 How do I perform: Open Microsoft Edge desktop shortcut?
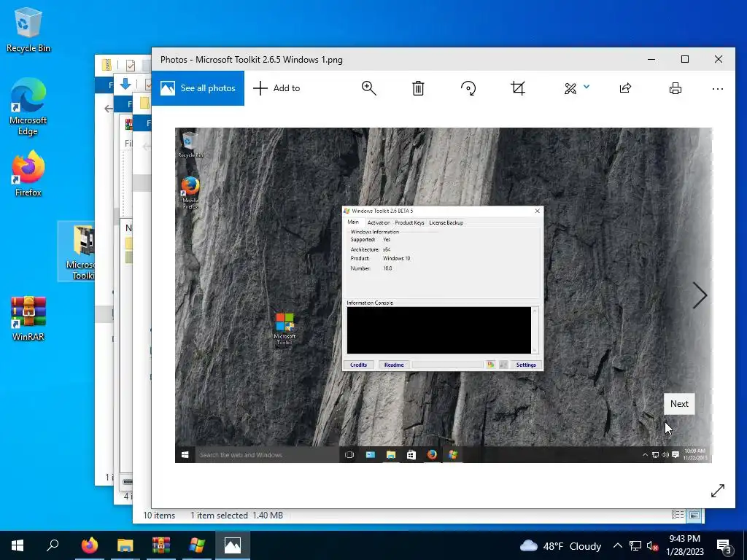click(x=28, y=106)
